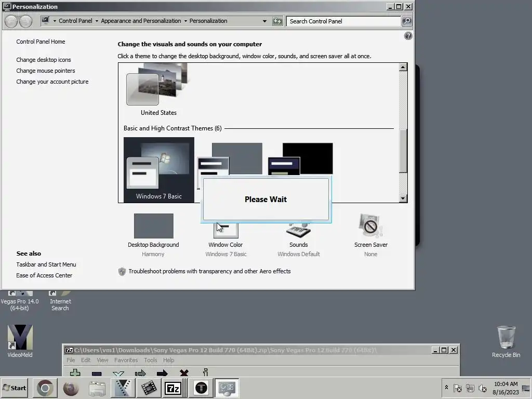Click the 7-Zip Extract minus icon
Image resolution: width=532 pixels, height=399 pixels.
pos(97,373)
